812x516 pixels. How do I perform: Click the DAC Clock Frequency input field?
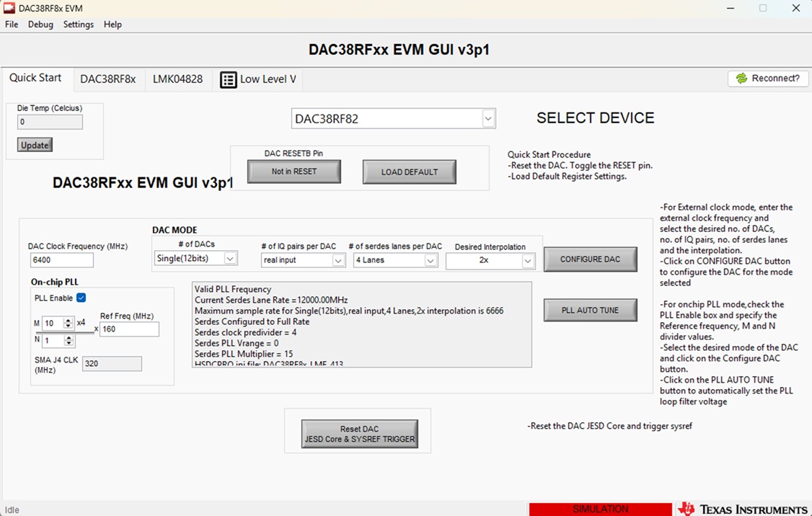click(x=61, y=260)
